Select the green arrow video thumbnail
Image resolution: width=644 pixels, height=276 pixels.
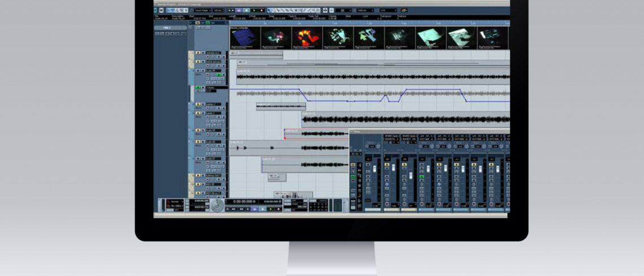point(369,37)
